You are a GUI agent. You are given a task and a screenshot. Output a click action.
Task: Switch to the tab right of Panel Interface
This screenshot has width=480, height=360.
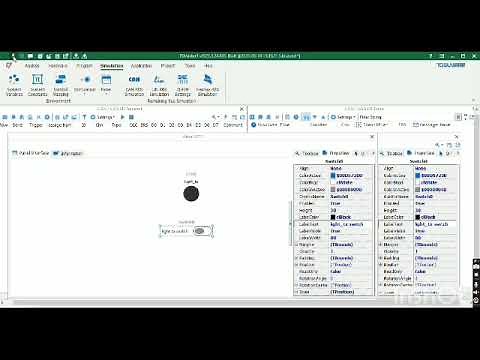click(x=68, y=153)
